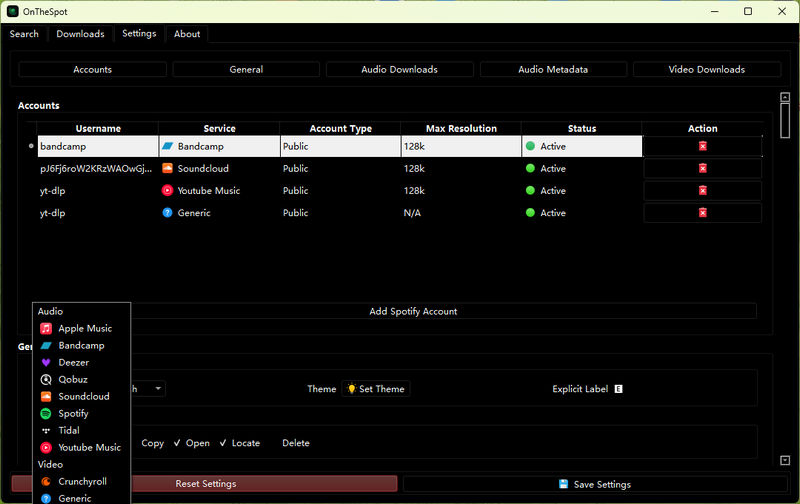Click Reset Settings button
Viewport: 800px width, 504px height.
[x=205, y=484]
